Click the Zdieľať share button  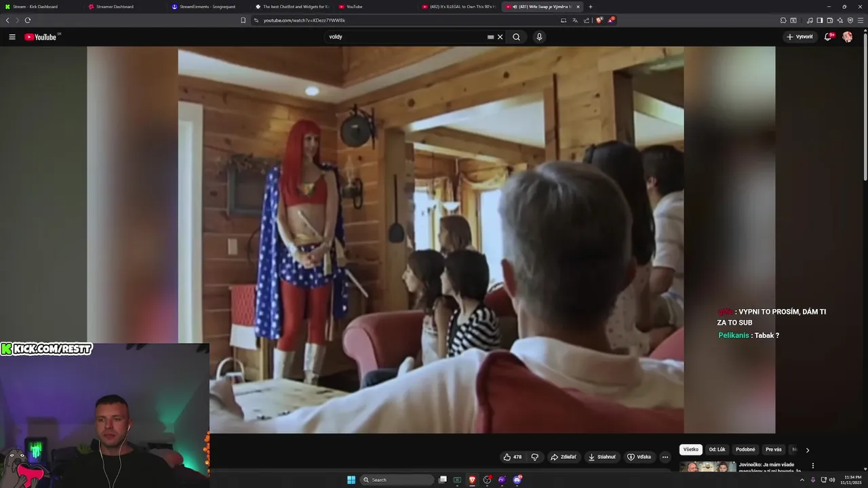[563, 457]
